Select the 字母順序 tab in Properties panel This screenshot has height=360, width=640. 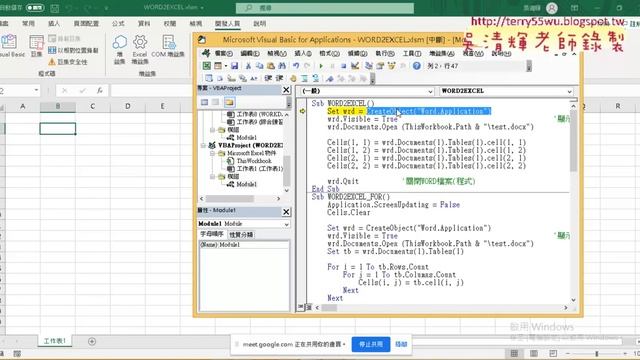212,234
